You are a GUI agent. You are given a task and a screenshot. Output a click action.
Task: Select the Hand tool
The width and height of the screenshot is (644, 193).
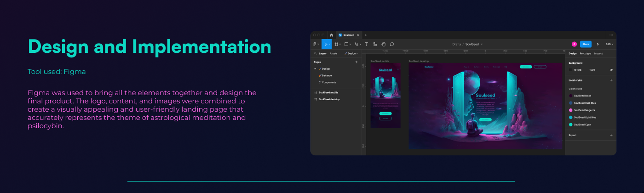[x=384, y=44]
